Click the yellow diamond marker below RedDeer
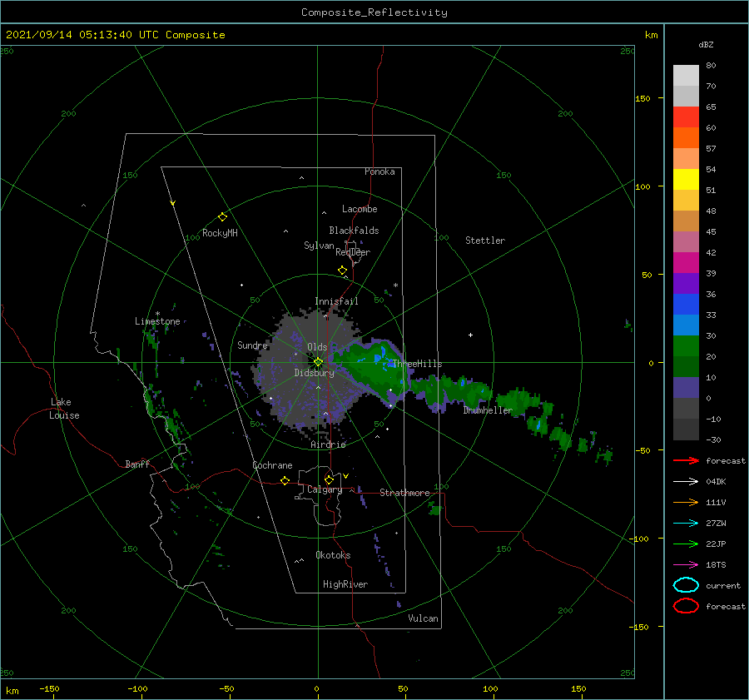The width and height of the screenshot is (749, 700). [342, 271]
